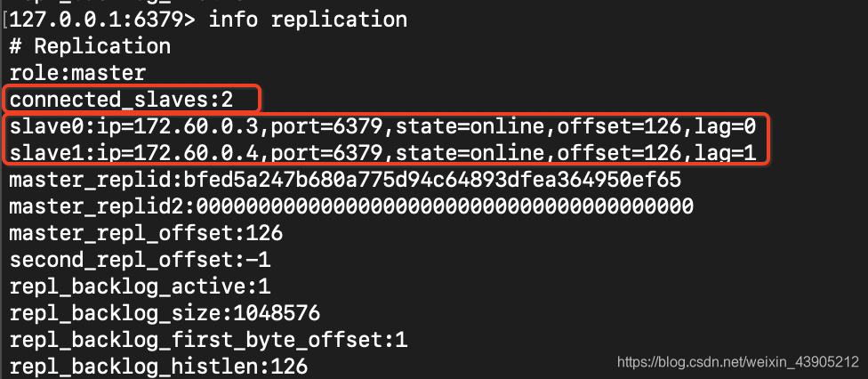The height and width of the screenshot is (379, 868).
Task: Click the repl_backlog_first_byte_offset:1 line
Action: 208,340
